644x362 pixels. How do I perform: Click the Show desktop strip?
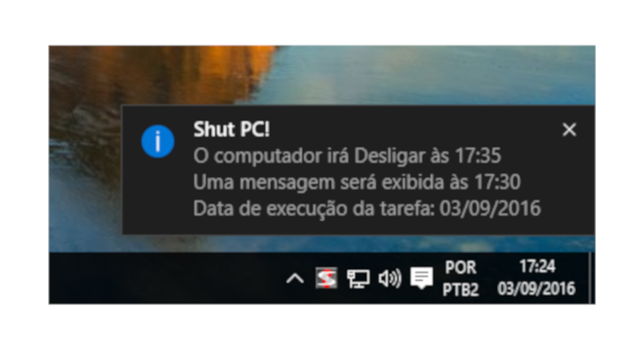point(592,278)
